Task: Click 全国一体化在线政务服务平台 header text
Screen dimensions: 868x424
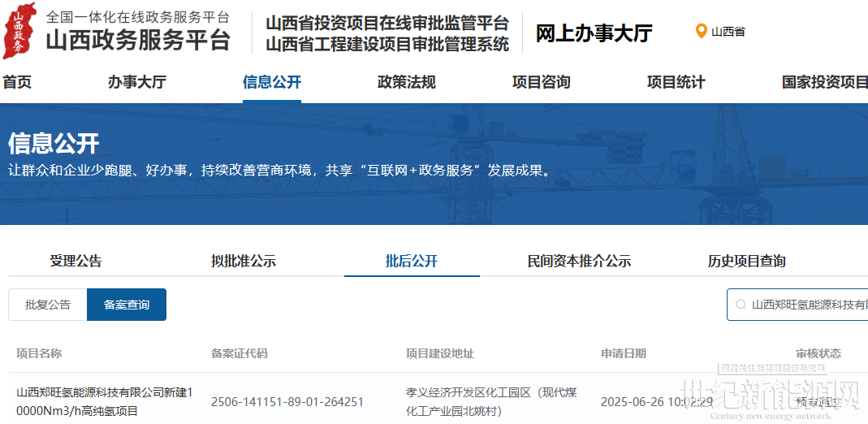Action: (x=137, y=16)
